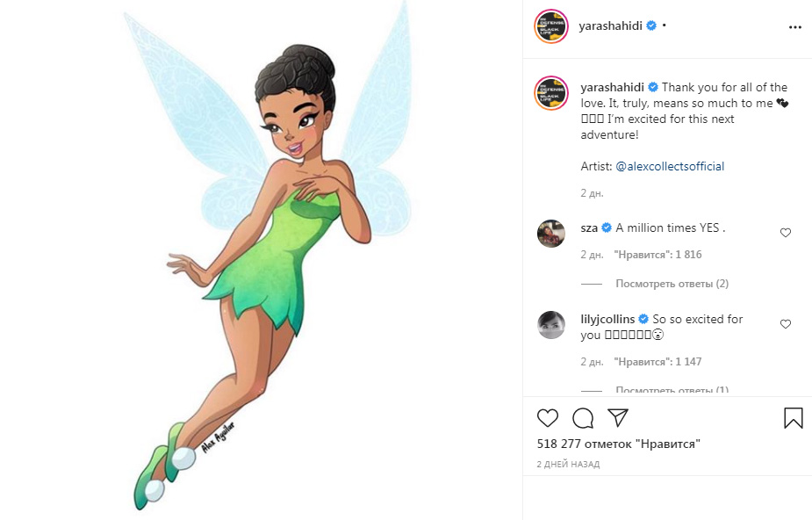The width and height of the screenshot is (812, 520).
Task: Open the lilyjcollins username link
Action: [607, 320]
